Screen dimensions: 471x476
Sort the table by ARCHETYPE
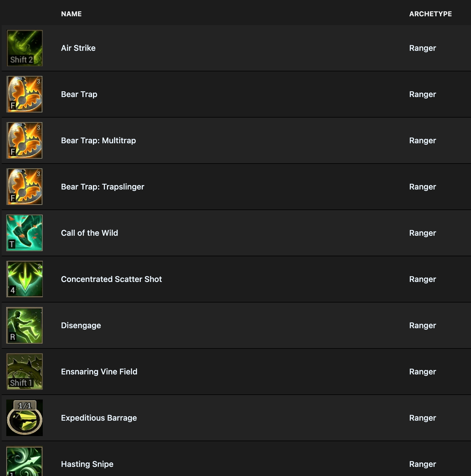coord(431,13)
